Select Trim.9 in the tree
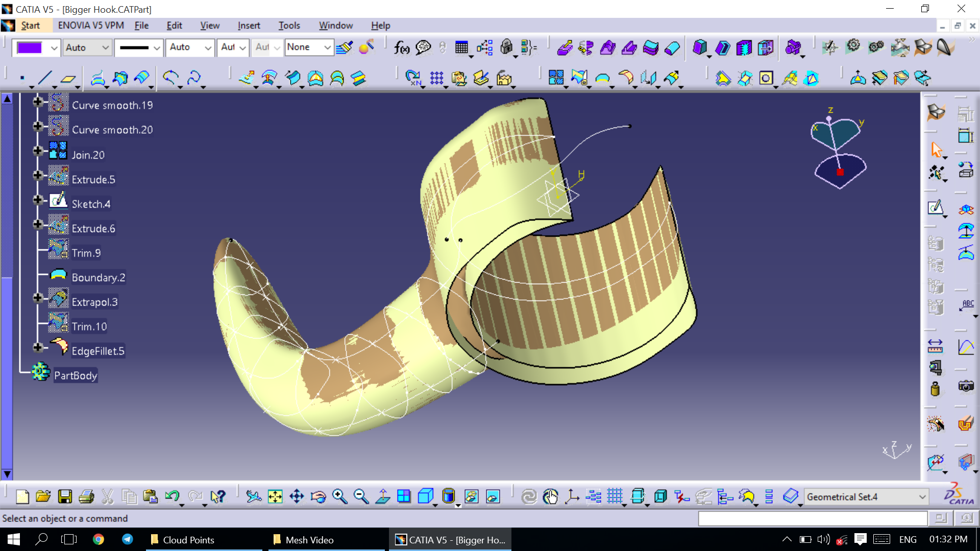This screenshot has height=551, width=980. click(86, 253)
